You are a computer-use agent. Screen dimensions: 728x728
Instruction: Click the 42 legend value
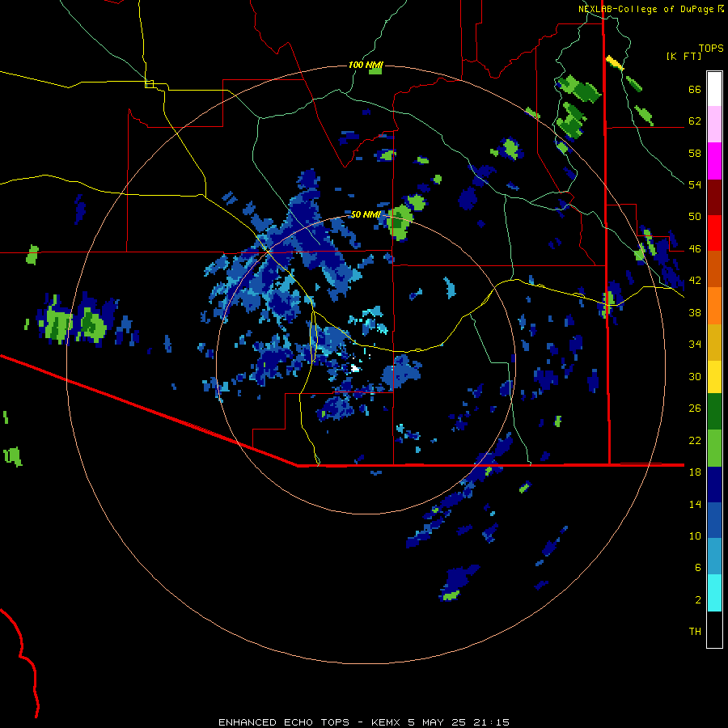[x=695, y=280]
